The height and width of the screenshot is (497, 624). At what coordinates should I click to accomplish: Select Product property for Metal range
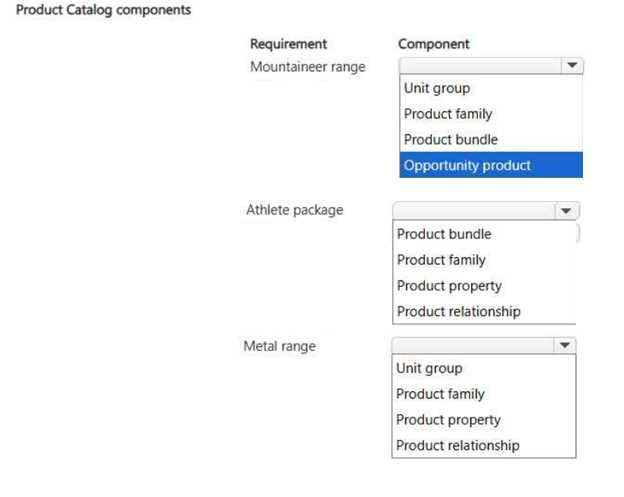click(484, 420)
